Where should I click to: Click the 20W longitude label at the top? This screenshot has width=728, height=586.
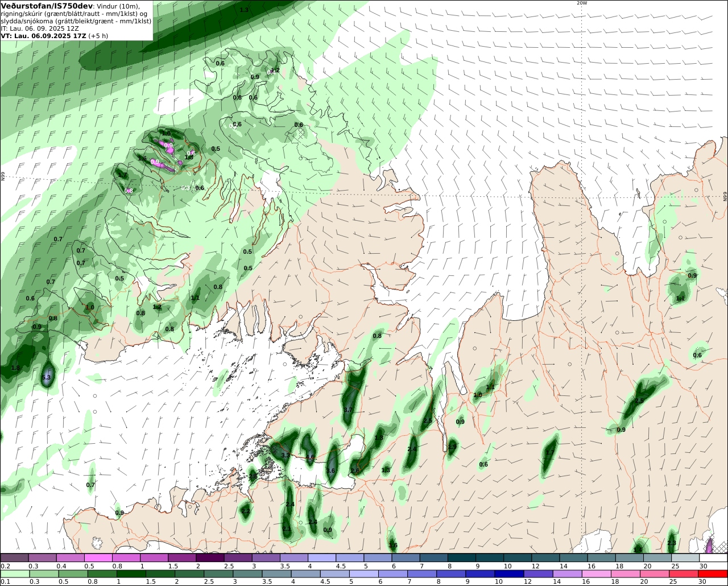pyautogui.click(x=581, y=3)
